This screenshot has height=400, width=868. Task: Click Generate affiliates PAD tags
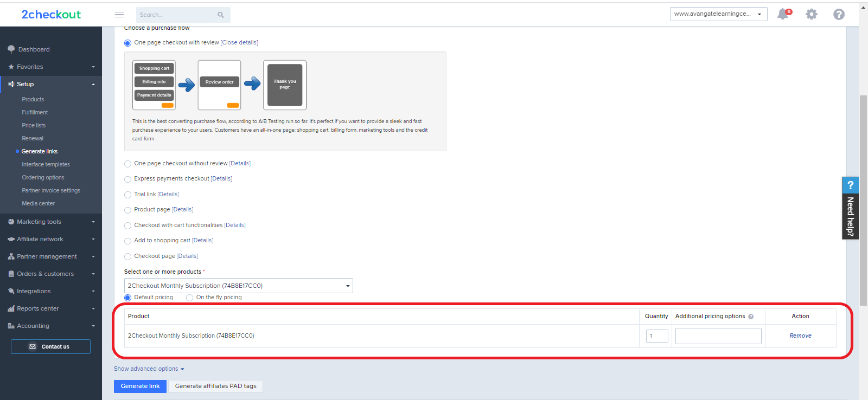(x=216, y=386)
